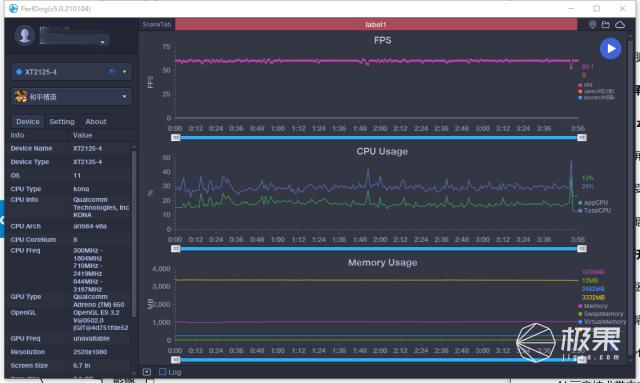The width and height of the screenshot is (640, 383).
Task: Click the label1 scene bar
Action: (376, 24)
